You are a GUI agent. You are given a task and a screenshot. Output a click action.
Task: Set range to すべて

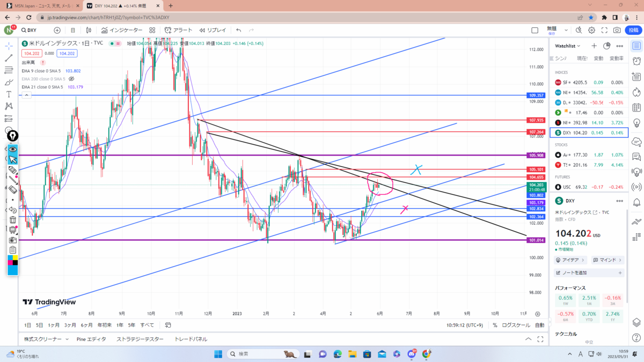point(147,325)
